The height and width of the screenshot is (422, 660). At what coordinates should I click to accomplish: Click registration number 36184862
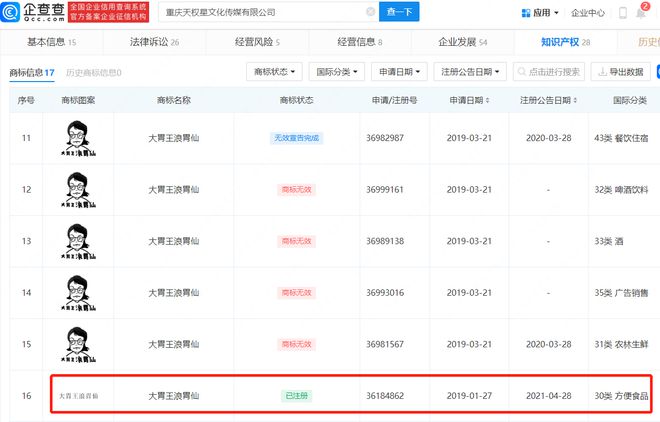(385, 396)
